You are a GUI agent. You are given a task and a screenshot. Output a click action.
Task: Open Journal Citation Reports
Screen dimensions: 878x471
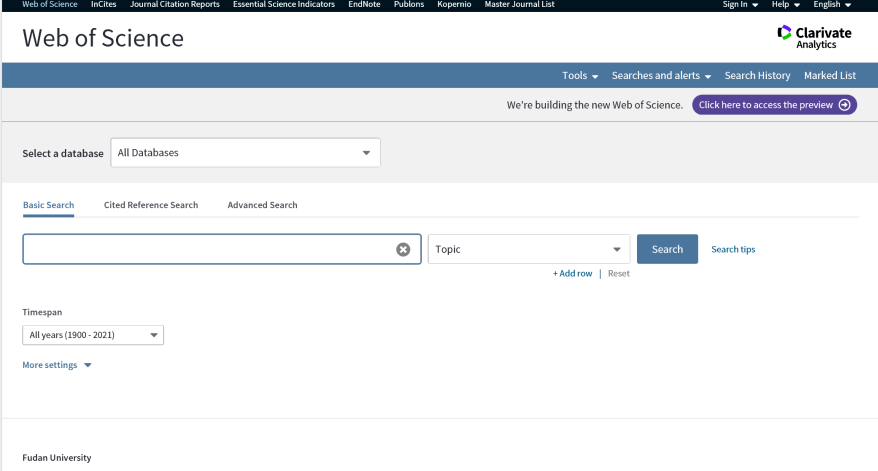175,4
